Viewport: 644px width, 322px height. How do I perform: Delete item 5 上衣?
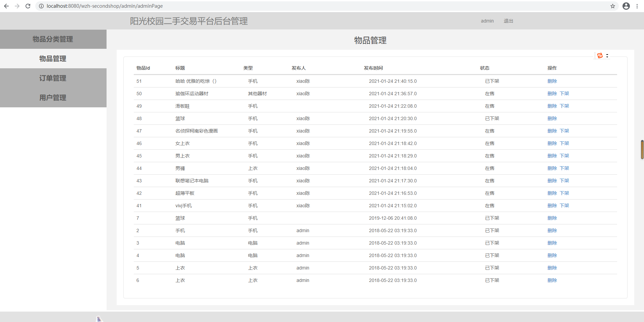pos(552,268)
